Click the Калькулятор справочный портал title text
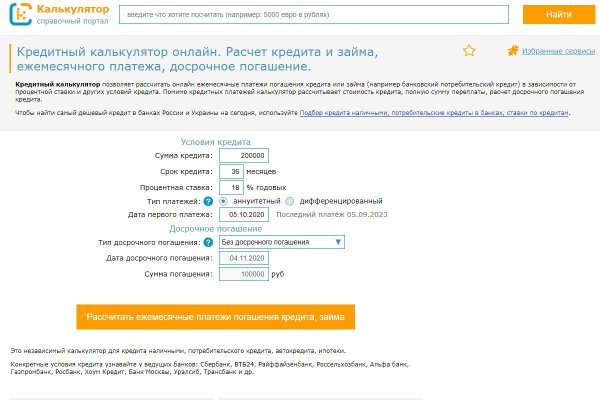The width and height of the screenshot is (600, 400). [72, 14]
